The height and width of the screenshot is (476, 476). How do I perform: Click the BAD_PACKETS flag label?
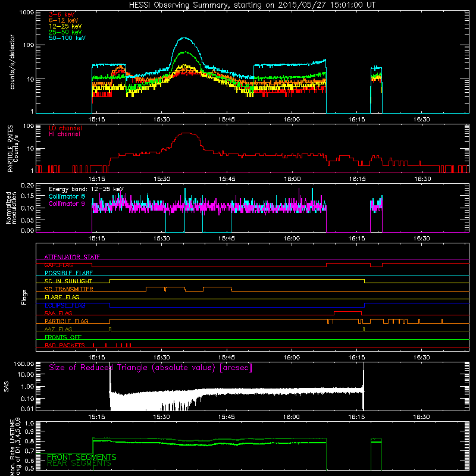click(x=65, y=345)
